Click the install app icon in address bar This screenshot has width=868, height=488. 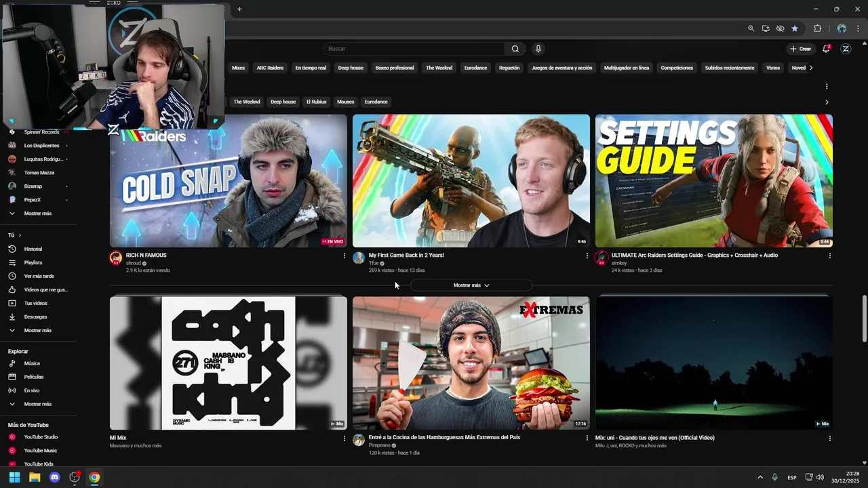click(766, 28)
